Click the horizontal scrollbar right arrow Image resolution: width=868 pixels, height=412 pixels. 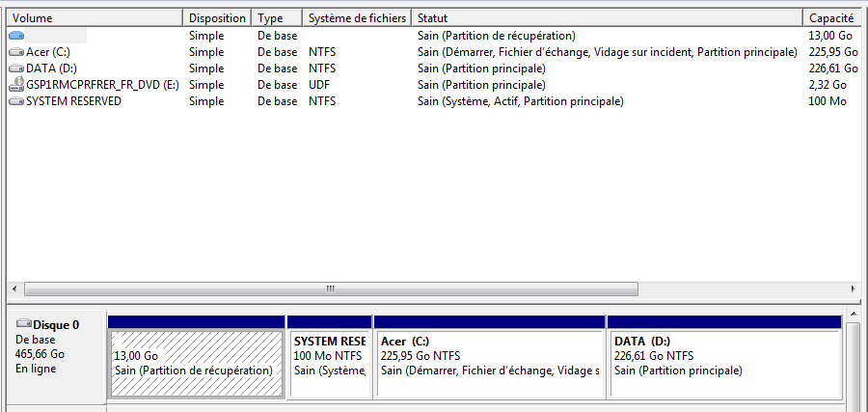click(854, 289)
